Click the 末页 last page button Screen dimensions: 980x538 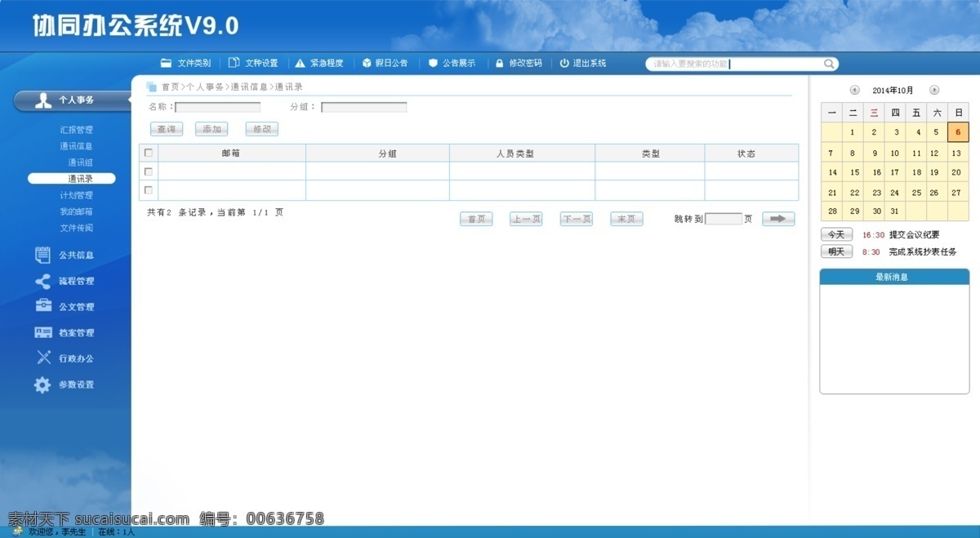(626, 219)
